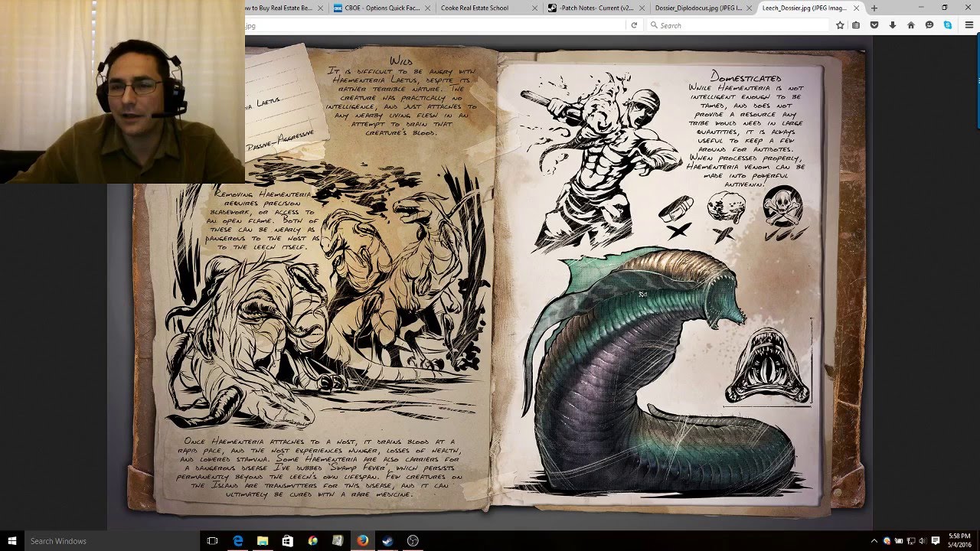
Task: Click the network status tray icon
Action: coord(910,541)
